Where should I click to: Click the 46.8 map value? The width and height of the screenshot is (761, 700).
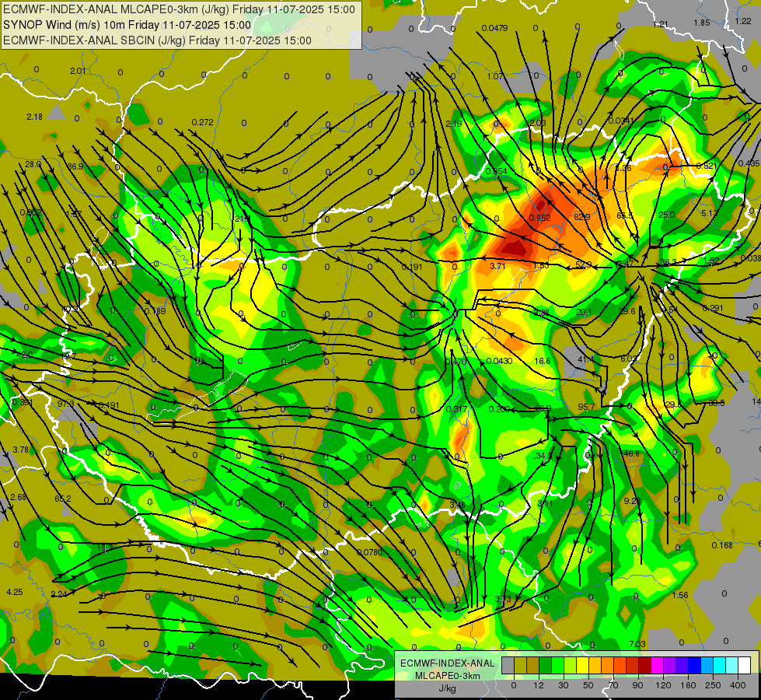point(631,453)
